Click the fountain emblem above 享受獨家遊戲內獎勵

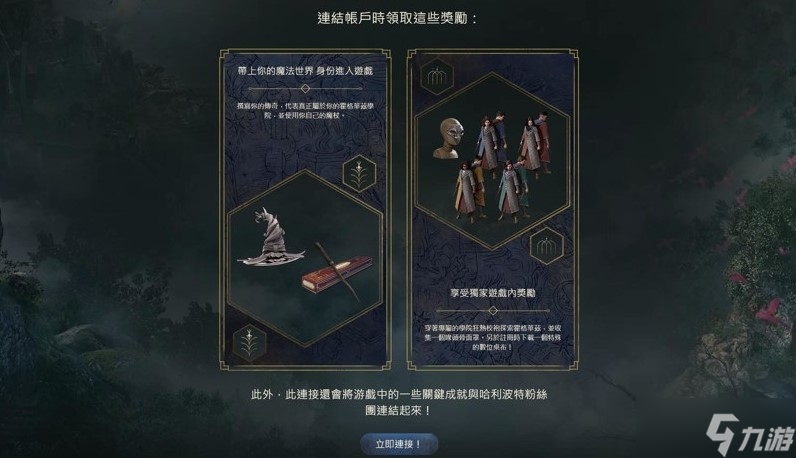546,246
